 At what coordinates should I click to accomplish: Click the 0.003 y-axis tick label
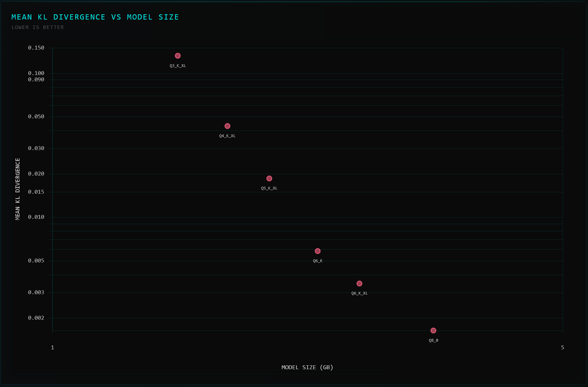click(x=36, y=292)
